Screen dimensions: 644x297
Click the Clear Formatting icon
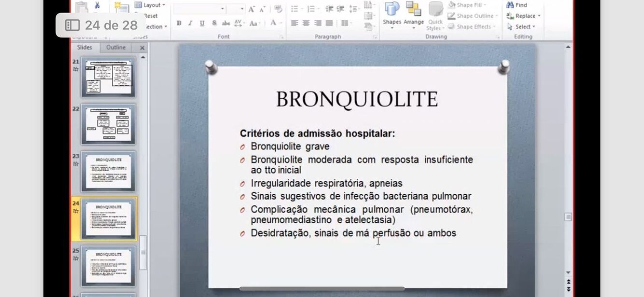tap(278, 9)
